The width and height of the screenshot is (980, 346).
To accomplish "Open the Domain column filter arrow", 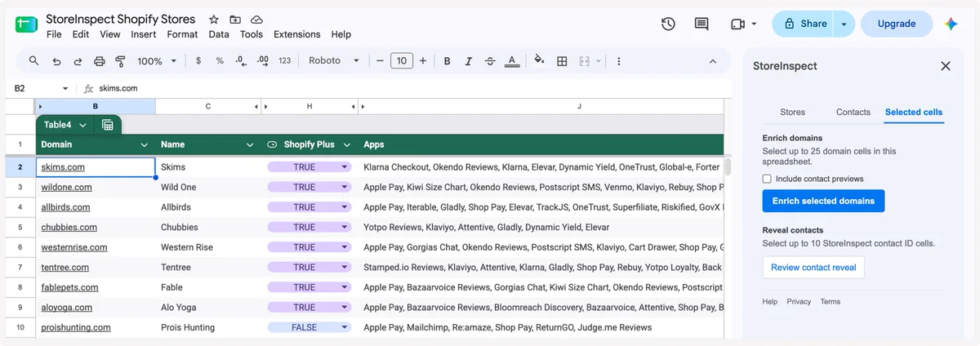I will tap(145, 144).
